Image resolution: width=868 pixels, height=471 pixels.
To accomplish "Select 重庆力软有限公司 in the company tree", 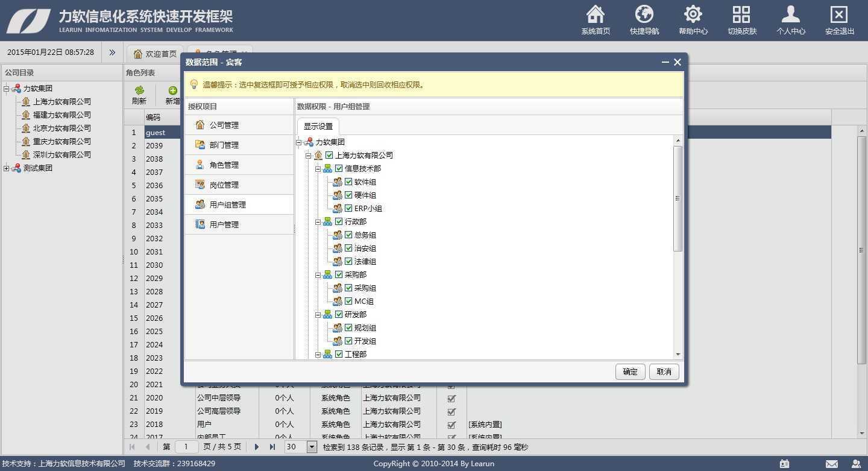I will (x=61, y=141).
